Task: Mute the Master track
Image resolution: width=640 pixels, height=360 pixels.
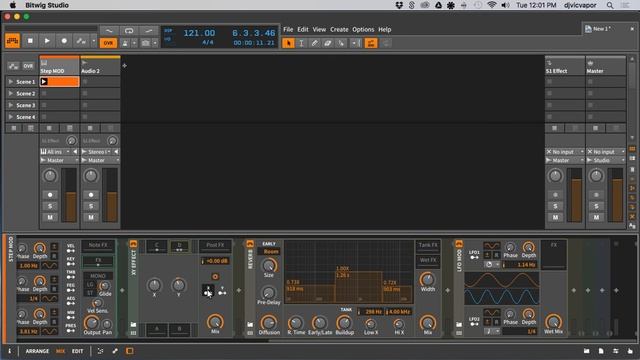Action: 596,217
